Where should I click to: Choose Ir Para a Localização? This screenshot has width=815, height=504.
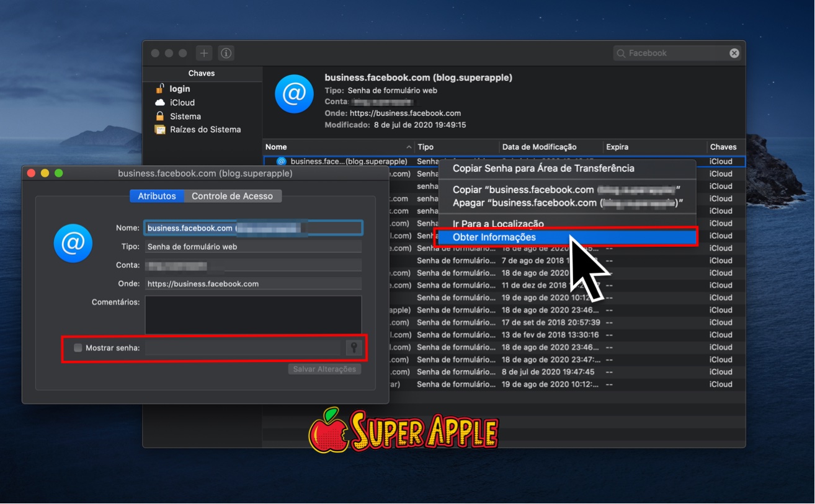click(497, 223)
